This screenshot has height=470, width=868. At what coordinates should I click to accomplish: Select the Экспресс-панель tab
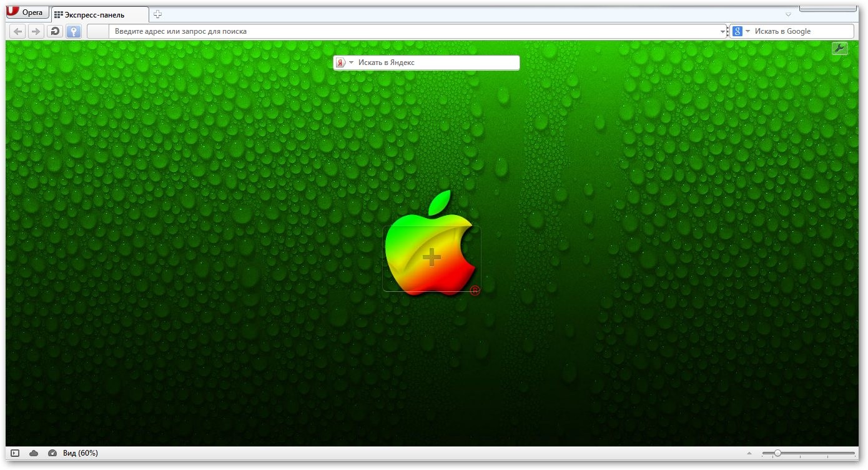(x=101, y=14)
